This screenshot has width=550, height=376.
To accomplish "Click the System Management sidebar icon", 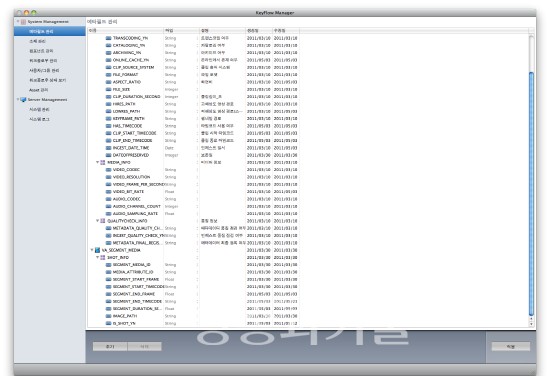I will point(23,22).
